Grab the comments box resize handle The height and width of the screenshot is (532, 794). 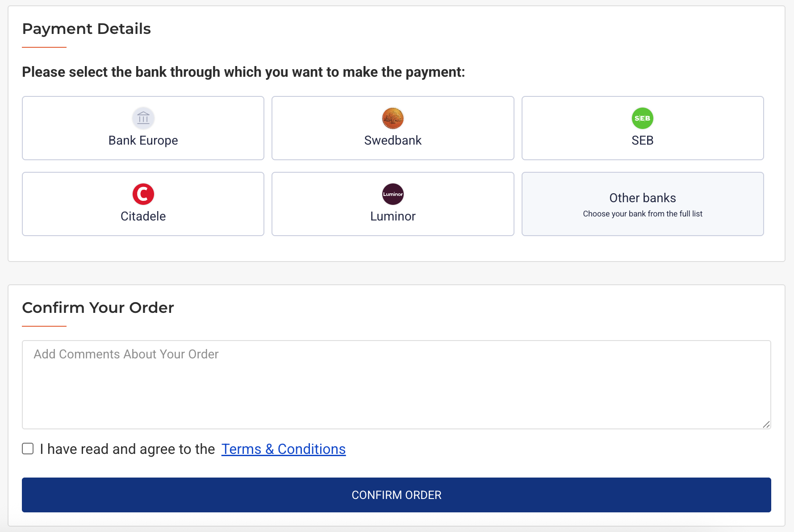tap(766, 424)
